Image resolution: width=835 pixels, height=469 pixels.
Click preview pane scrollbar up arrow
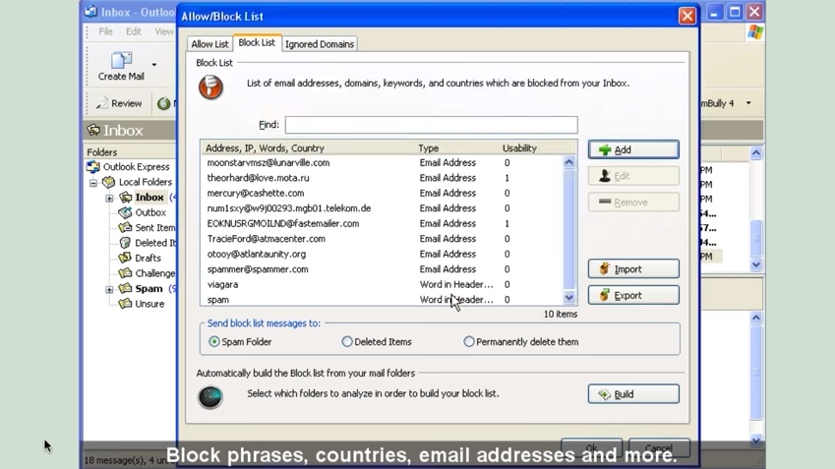(756, 318)
